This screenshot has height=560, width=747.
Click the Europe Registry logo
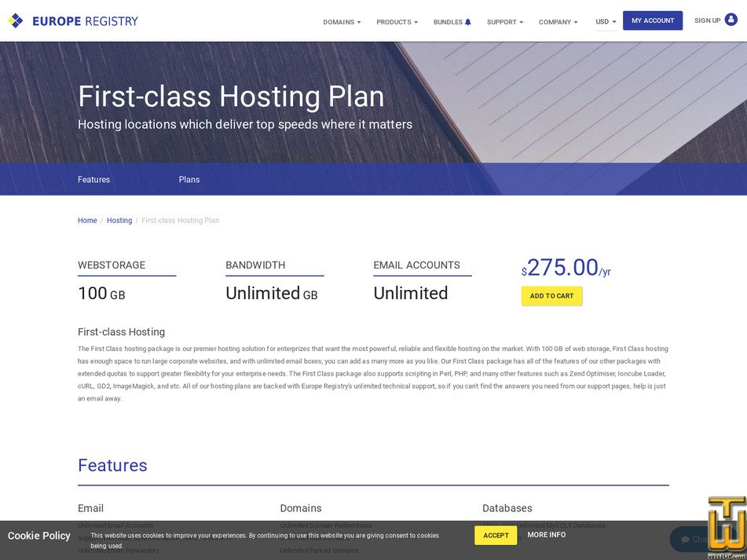pyautogui.click(x=73, y=21)
